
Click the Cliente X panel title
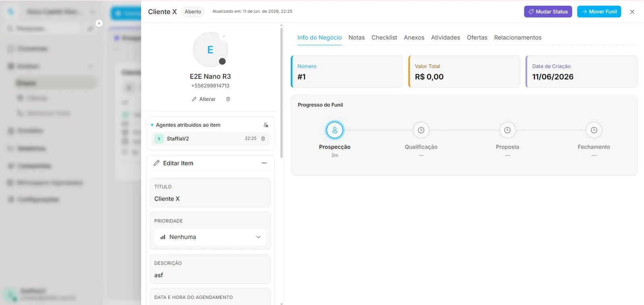click(x=162, y=12)
